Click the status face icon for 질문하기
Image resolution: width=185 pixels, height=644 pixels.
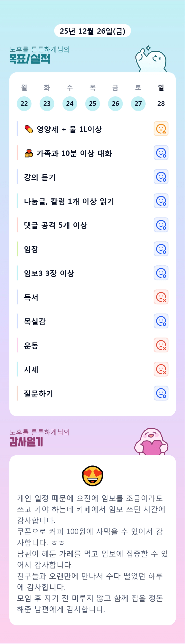tap(161, 393)
